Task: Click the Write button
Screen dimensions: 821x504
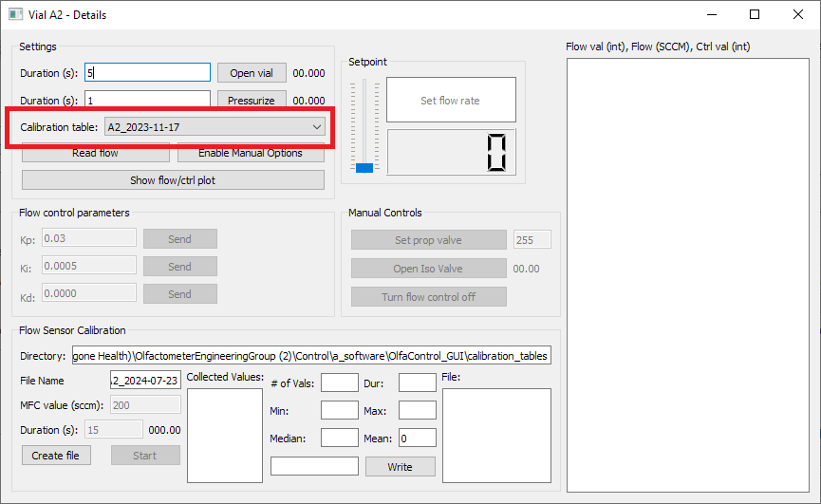Action: coord(400,467)
